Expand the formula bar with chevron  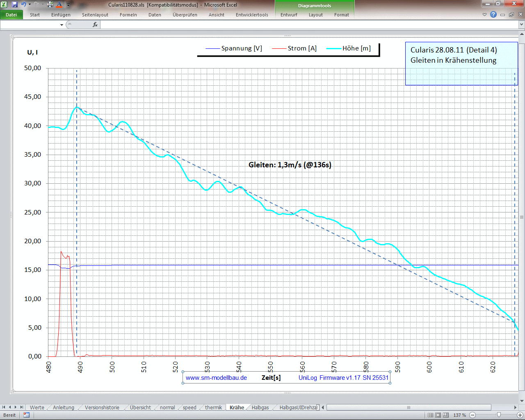(x=521, y=25)
